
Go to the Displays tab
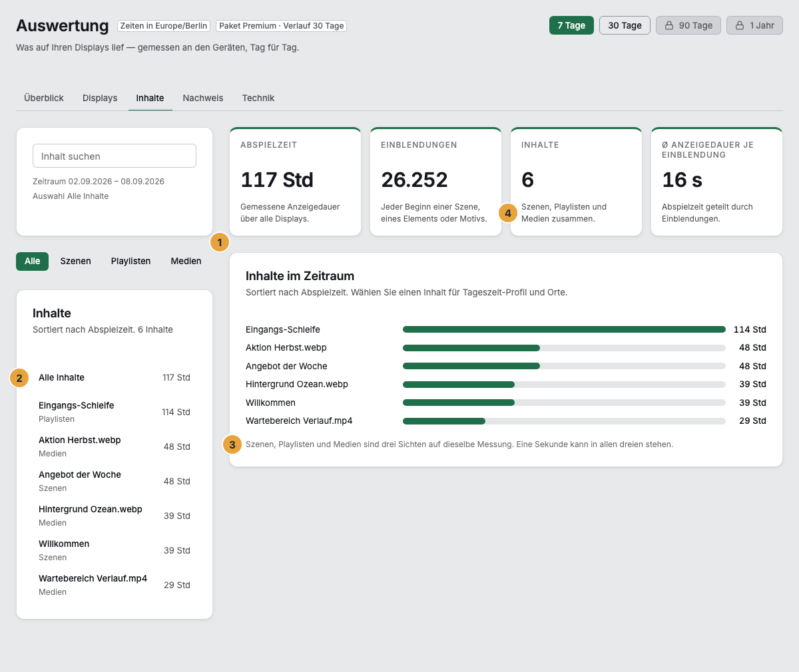pyautogui.click(x=100, y=98)
